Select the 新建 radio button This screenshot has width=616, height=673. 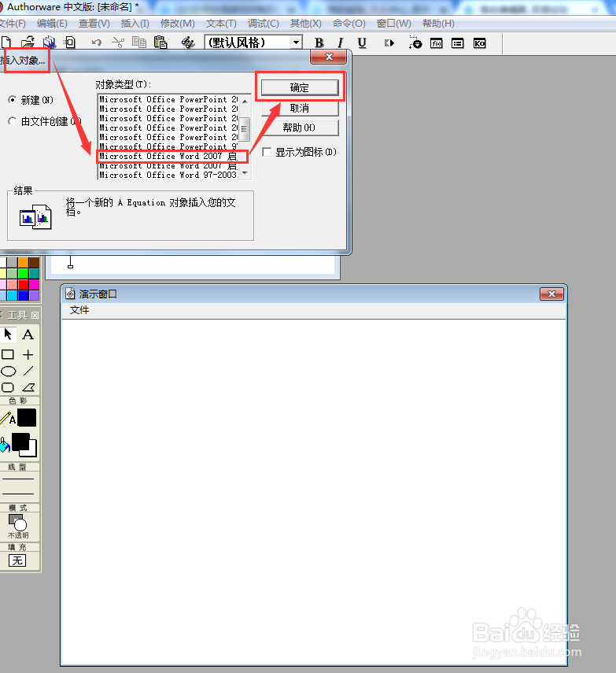(x=13, y=100)
